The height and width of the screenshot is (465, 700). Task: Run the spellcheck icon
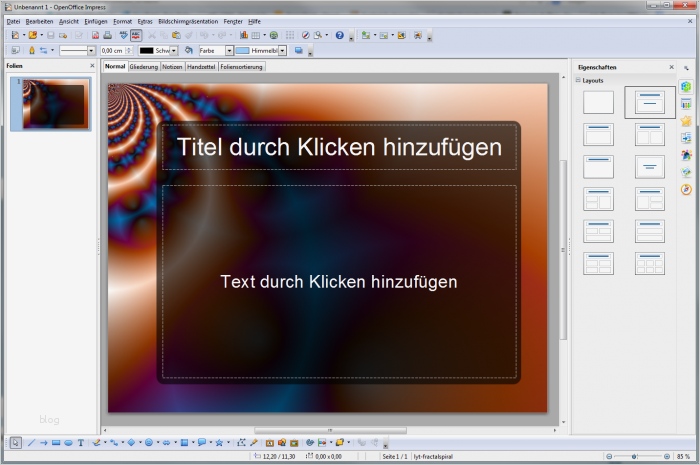[x=124, y=35]
